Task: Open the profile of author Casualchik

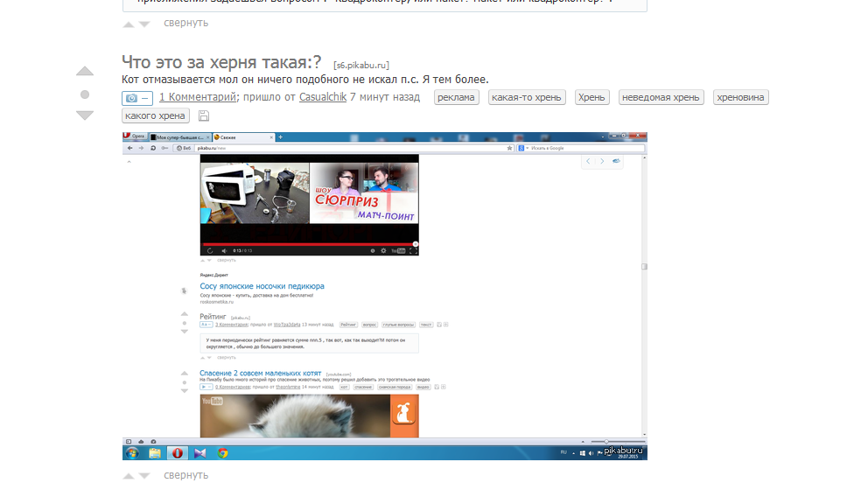Action: [323, 97]
